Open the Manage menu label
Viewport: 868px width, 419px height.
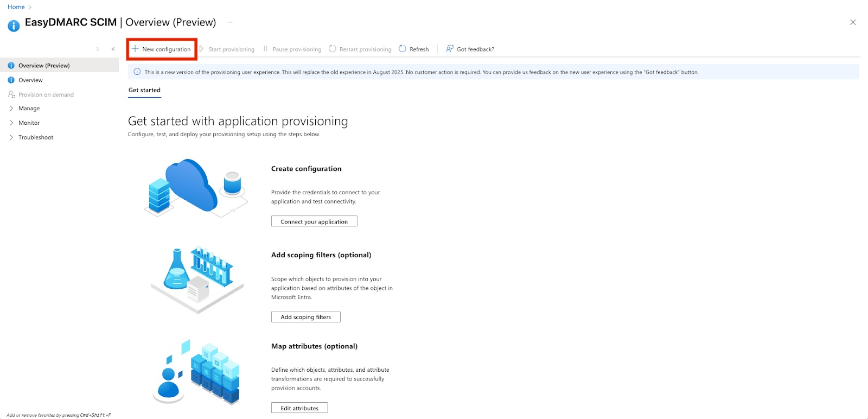pos(29,109)
